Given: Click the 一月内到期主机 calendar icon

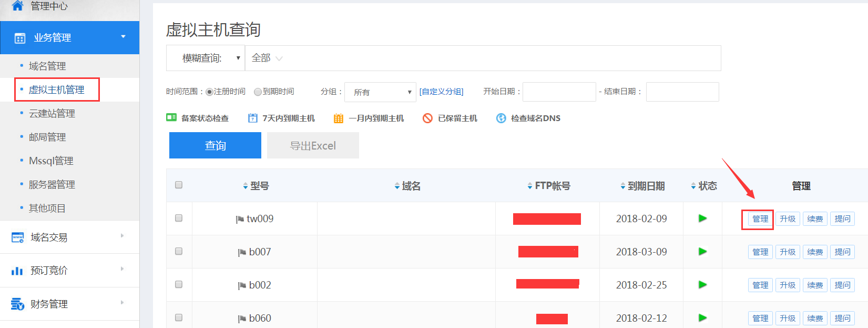Looking at the screenshot, I should (339, 118).
